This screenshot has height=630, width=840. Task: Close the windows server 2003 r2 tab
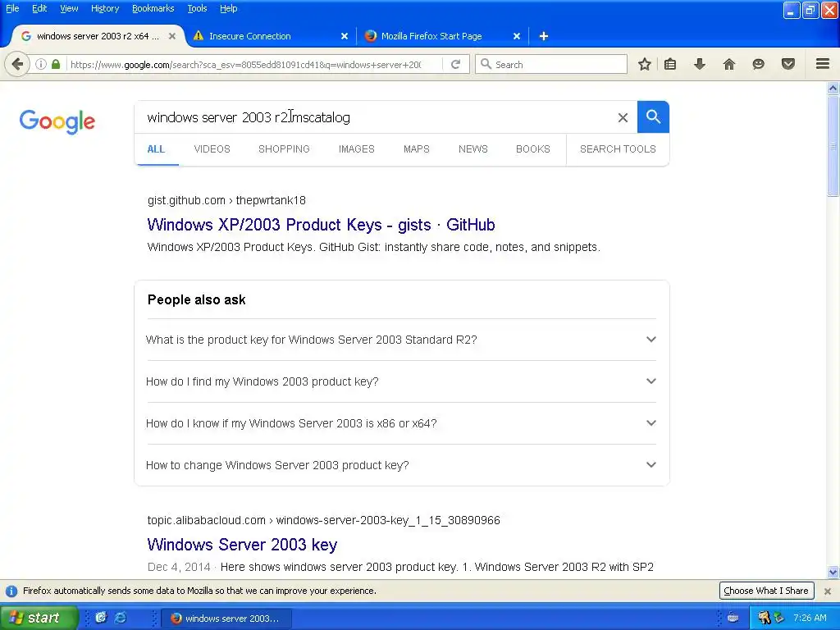click(x=172, y=36)
